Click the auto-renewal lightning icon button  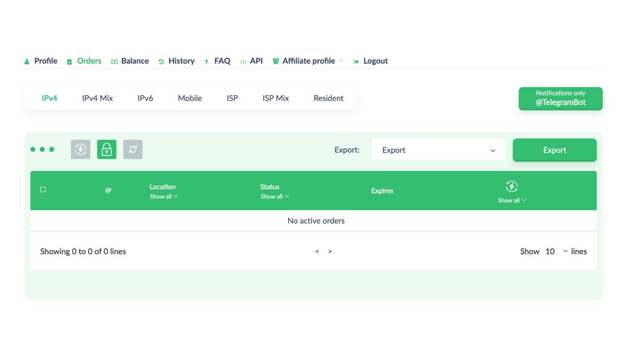[81, 150]
